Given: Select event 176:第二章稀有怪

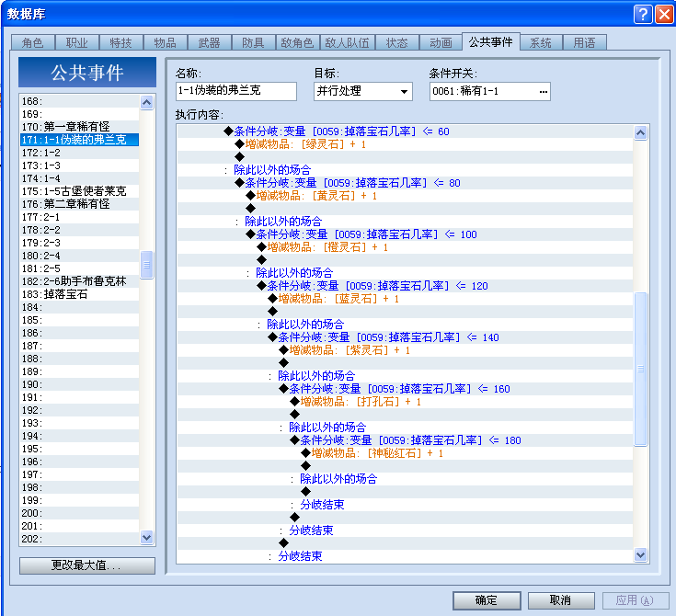Looking at the screenshot, I should point(80,204).
